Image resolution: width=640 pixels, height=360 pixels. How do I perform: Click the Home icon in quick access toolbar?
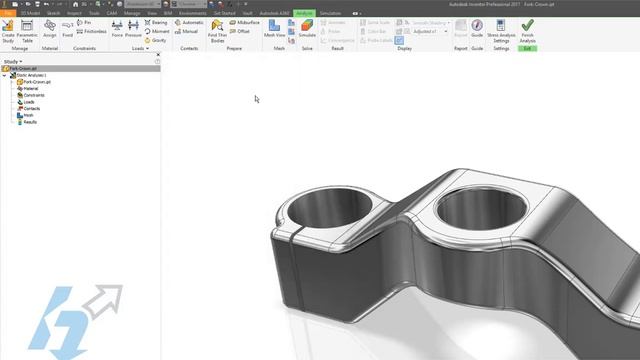coord(76,4)
